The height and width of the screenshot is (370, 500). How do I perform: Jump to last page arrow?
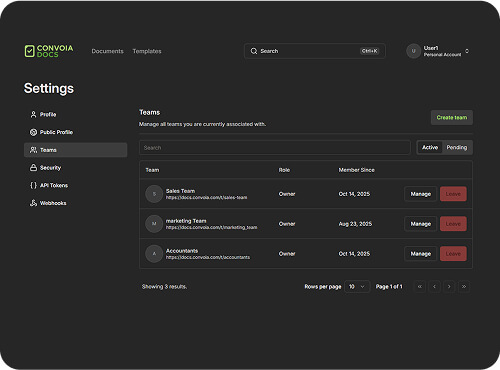[x=464, y=287]
